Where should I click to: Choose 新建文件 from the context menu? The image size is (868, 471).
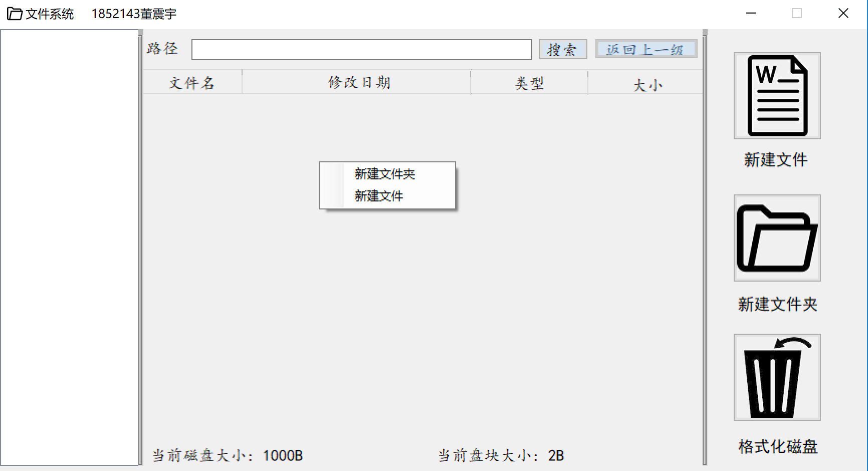378,196
